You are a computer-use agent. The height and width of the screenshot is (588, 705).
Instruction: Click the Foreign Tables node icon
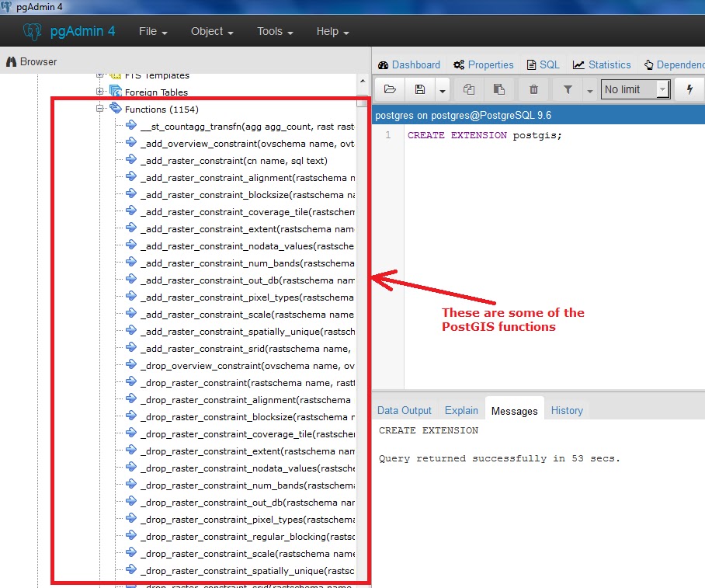point(116,91)
